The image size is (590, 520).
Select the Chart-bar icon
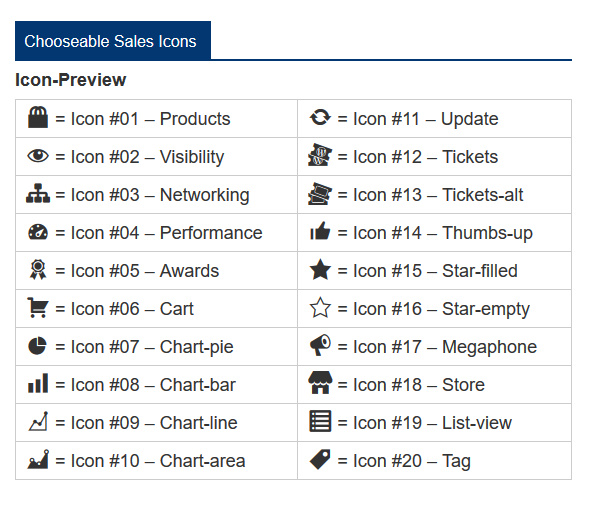point(38,383)
